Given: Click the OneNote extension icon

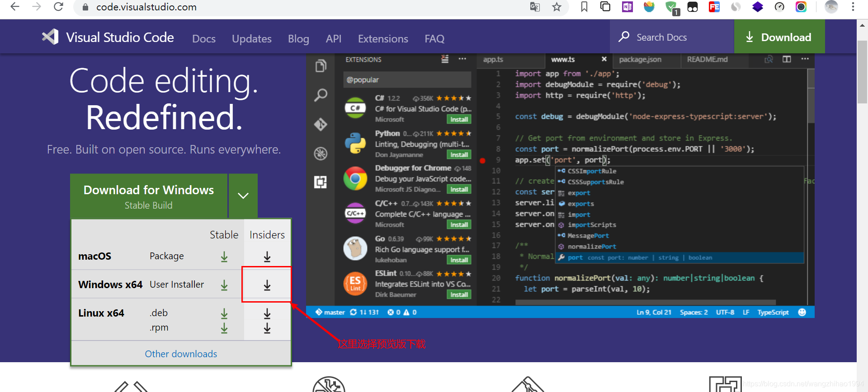Looking at the screenshot, I should point(627,7).
